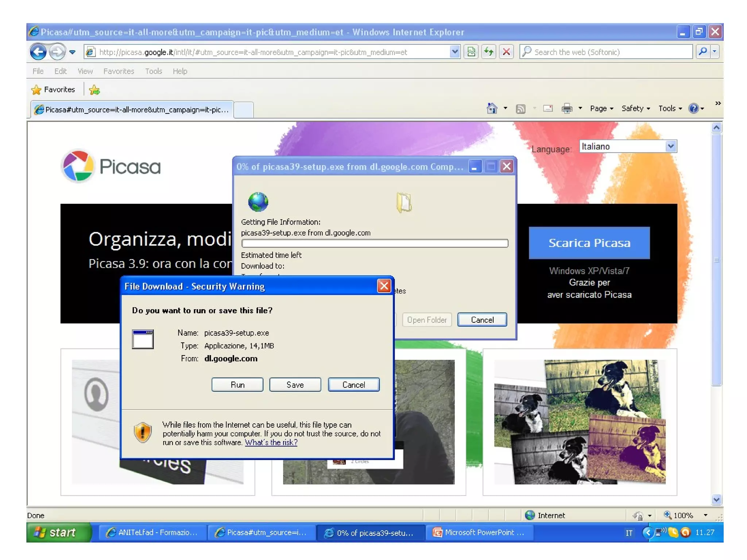Click the Home toolbar icon
Screen dimensions: 747x560
click(492, 108)
